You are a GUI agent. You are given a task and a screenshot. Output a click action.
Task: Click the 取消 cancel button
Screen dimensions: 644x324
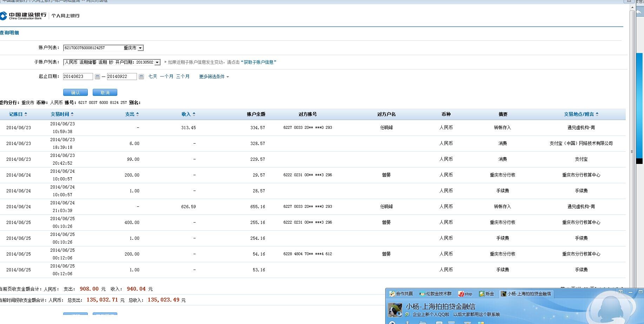(105, 92)
